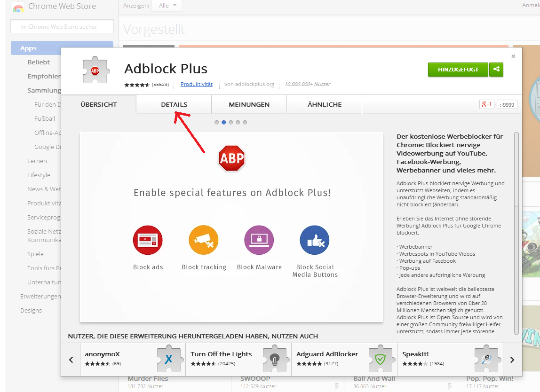Select the third screenshot carousel dot
The width and height of the screenshot is (540, 392).
tap(231, 122)
